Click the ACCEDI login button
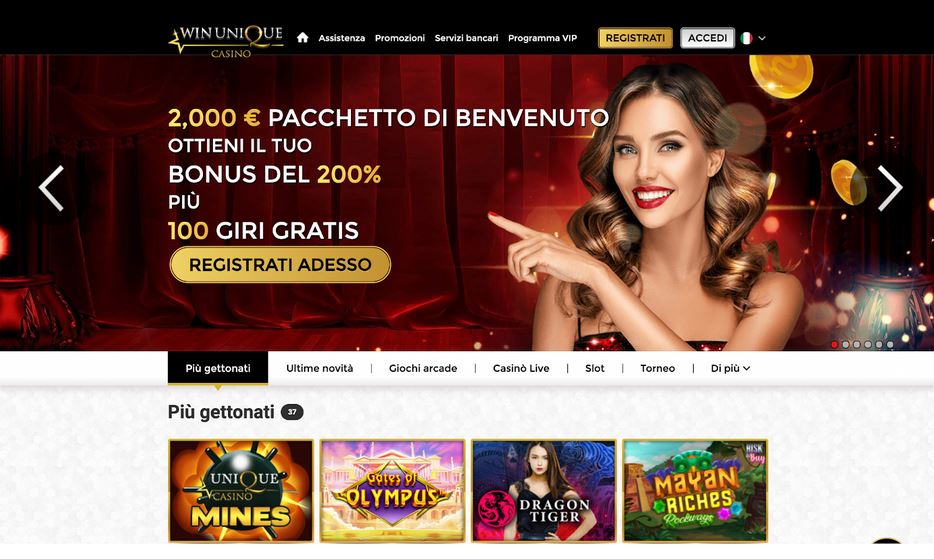 707,38
